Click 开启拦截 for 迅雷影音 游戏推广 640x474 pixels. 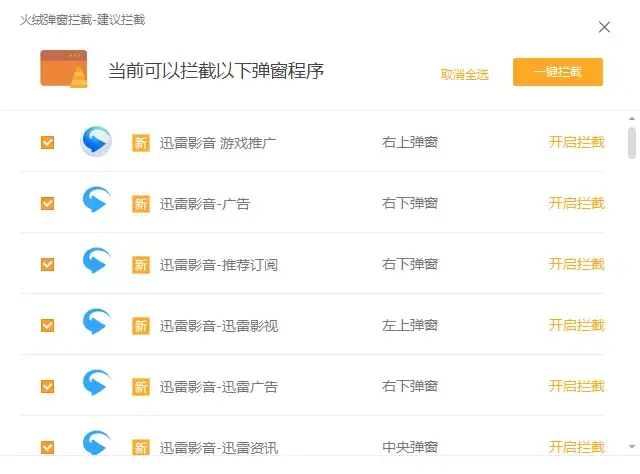(576, 142)
